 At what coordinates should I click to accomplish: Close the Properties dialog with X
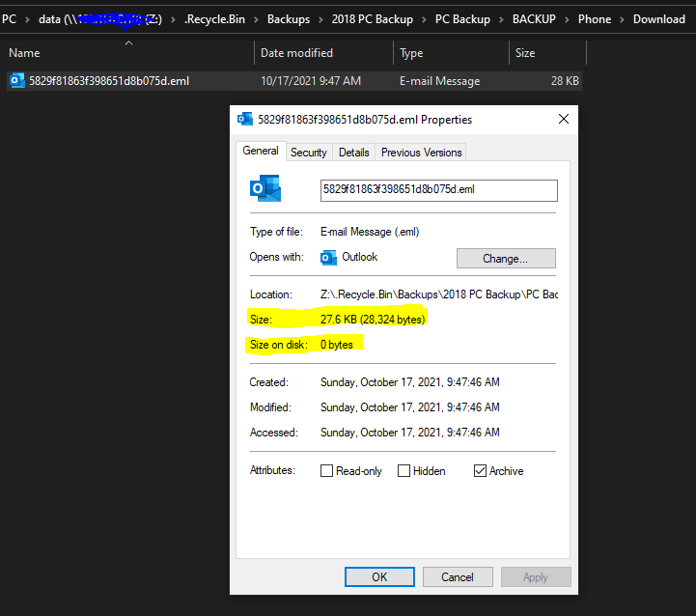[564, 119]
